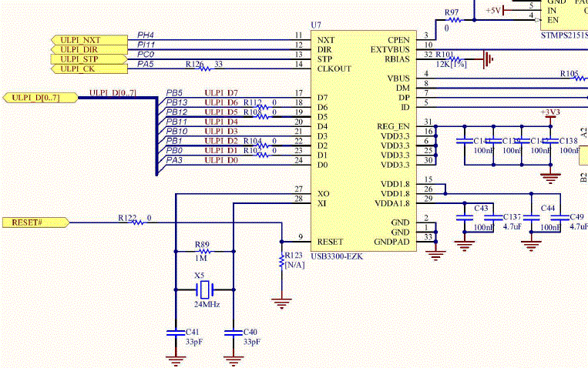Click the R101 12K RBIAS resistor
Image resolution: width=588 pixels, height=368 pixels.
coord(455,59)
